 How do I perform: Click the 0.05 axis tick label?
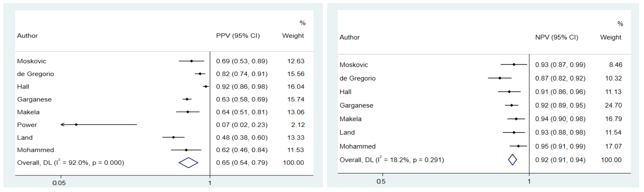[x=59, y=183]
